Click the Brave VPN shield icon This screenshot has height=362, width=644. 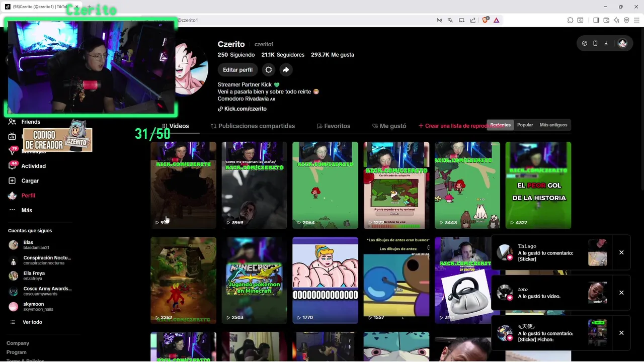point(626,20)
